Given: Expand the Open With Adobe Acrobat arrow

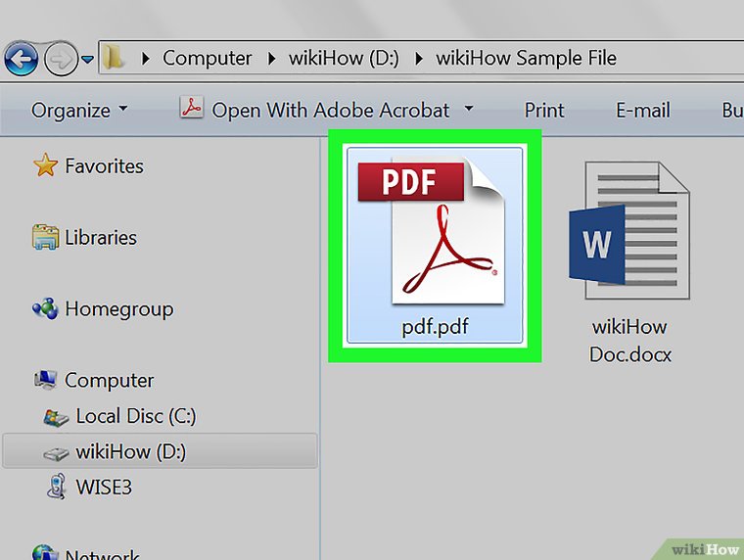Looking at the screenshot, I should (x=469, y=109).
